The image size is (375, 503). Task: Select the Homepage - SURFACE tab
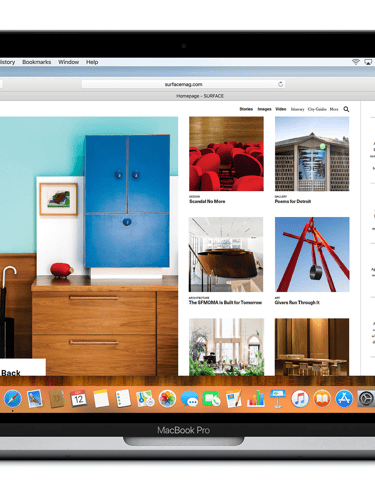(x=200, y=96)
